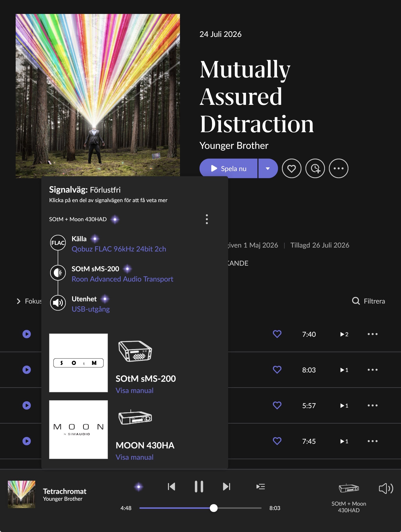This screenshot has width=401, height=532.
Task: Pause playback
Action: click(199, 487)
